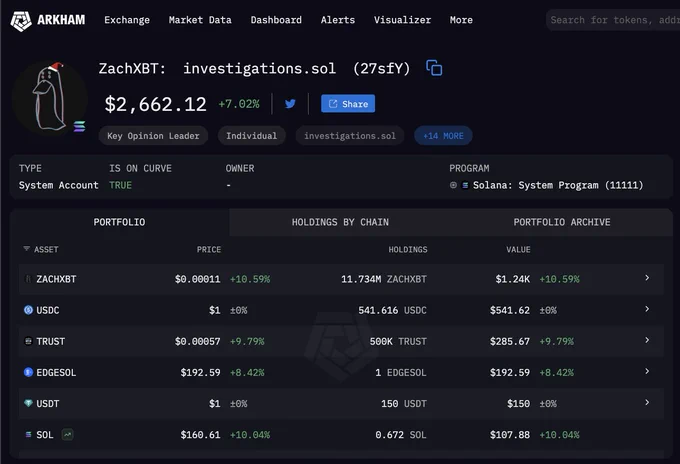
Task: Open the More menu
Action: [x=461, y=20]
